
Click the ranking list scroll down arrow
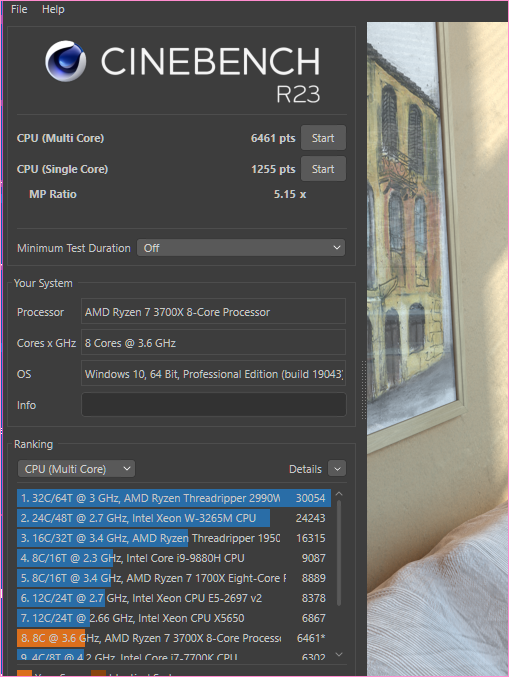coord(339,655)
